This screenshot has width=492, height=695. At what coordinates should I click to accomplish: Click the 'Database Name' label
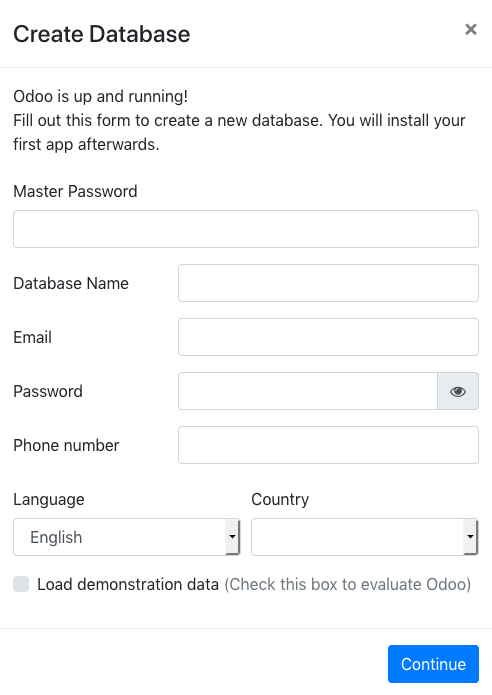coord(71,283)
